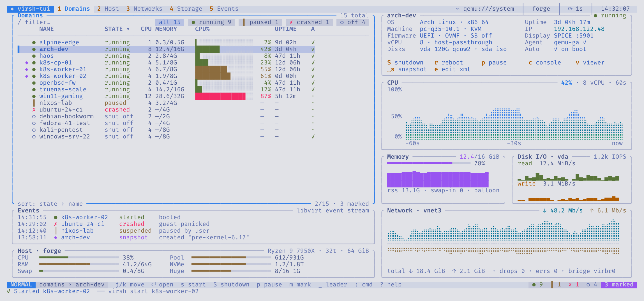The width and height of the screenshot is (644, 301).
Task: Click the off circle icon for debian-bookworm
Action: pos(34,116)
